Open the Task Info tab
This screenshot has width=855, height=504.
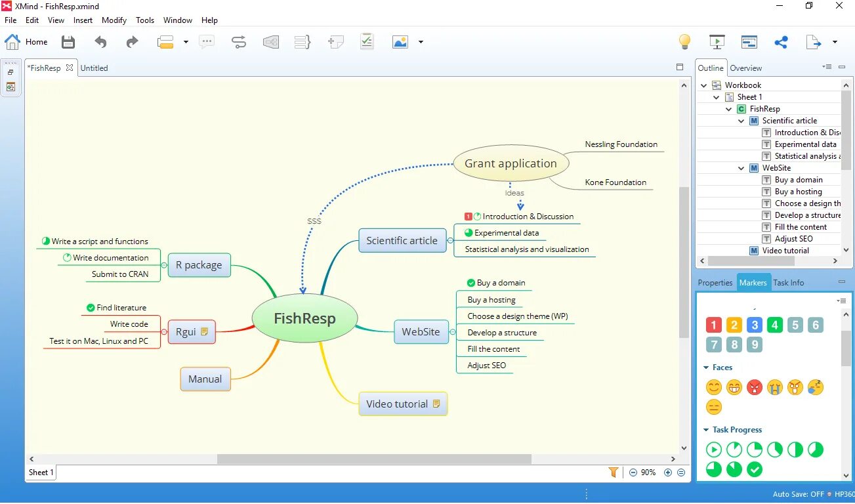click(788, 283)
